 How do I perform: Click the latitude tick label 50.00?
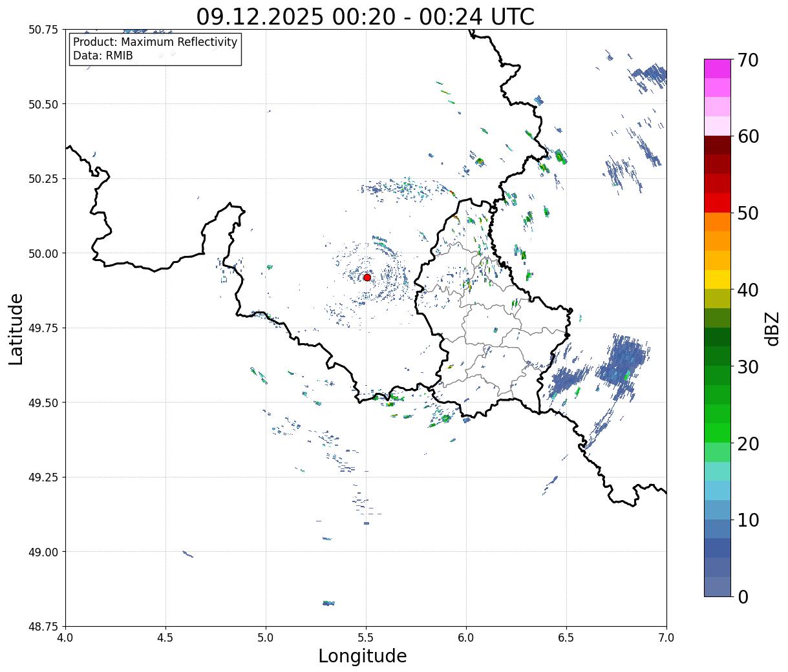(43, 253)
